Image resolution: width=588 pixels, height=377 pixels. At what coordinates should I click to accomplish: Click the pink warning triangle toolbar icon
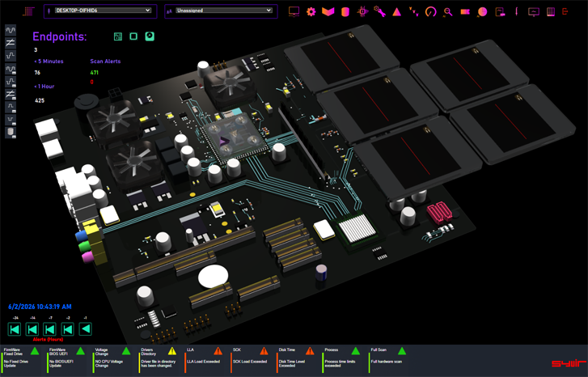396,12
